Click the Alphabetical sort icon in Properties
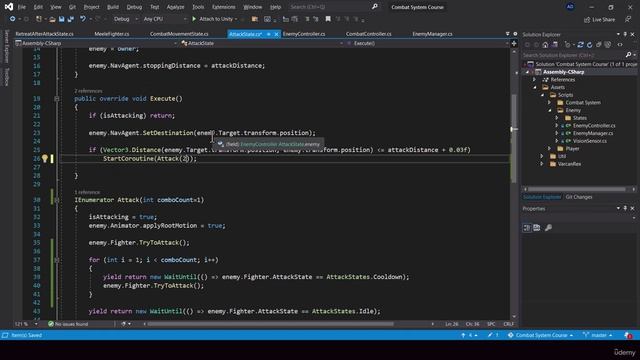Screen dimensions: 640x360 pos(537,227)
